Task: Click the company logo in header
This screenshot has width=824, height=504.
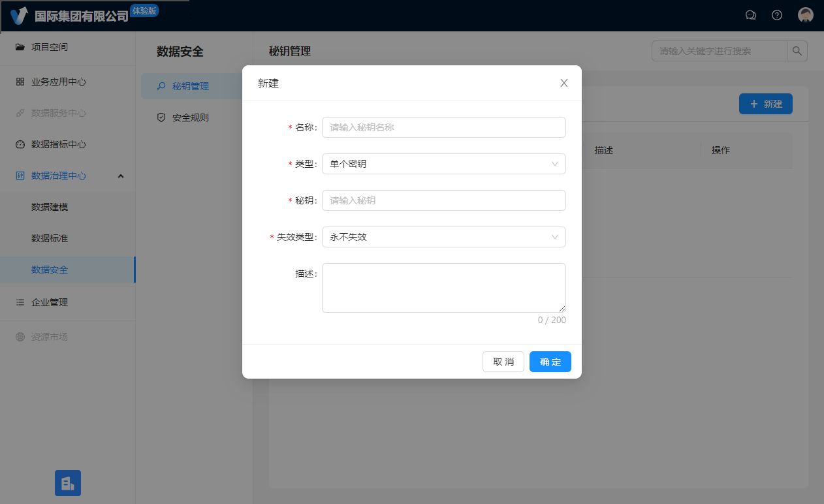Action: 20,16
